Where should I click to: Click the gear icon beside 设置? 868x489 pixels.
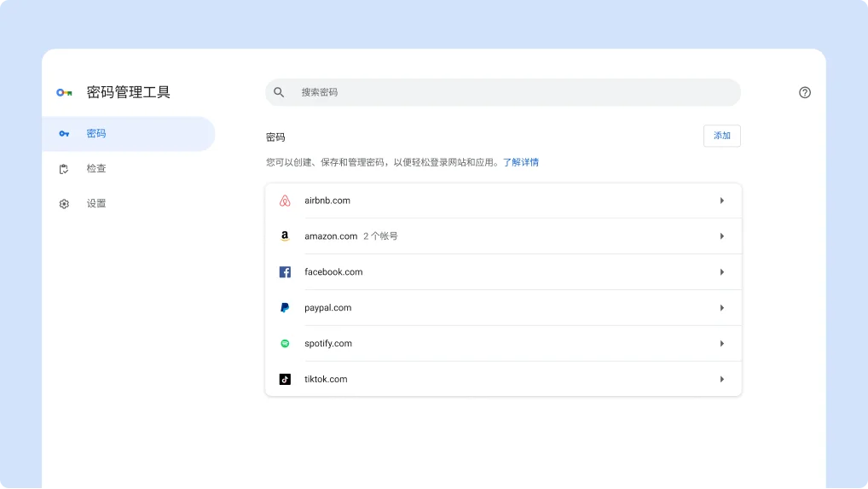click(64, 204)
